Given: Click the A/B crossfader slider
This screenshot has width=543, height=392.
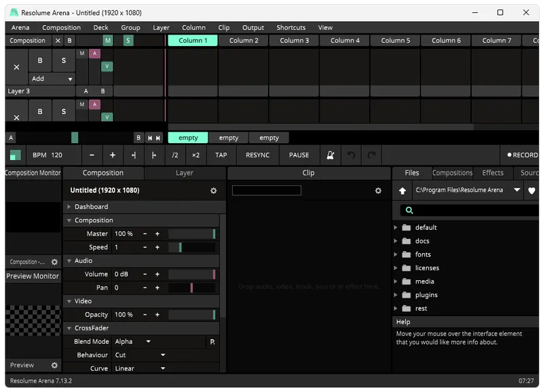Looking at the screenshot, I should [x=75, y=138].
